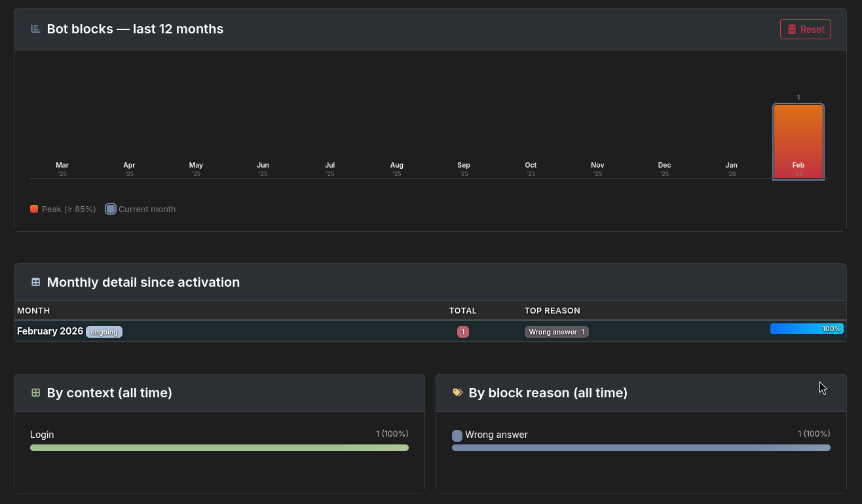Click the TOP REASON column header
The image size is (862, 504).
tap(552, 310)
